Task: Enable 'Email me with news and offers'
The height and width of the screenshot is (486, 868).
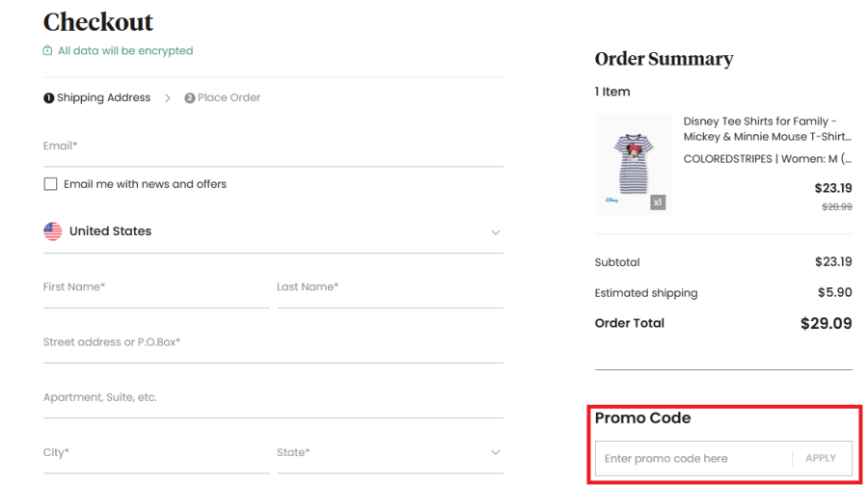Action: (51, 184)
